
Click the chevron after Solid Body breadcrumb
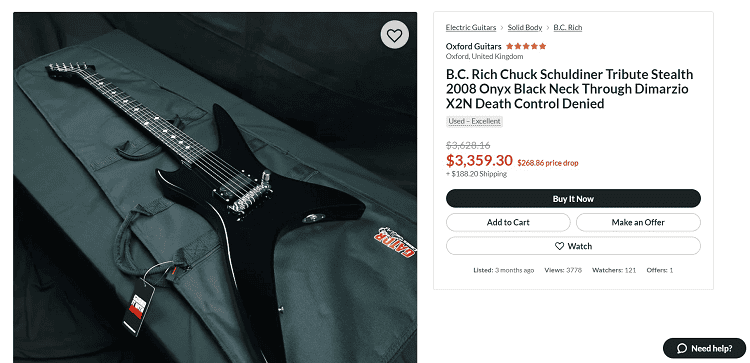coord(548,28)
